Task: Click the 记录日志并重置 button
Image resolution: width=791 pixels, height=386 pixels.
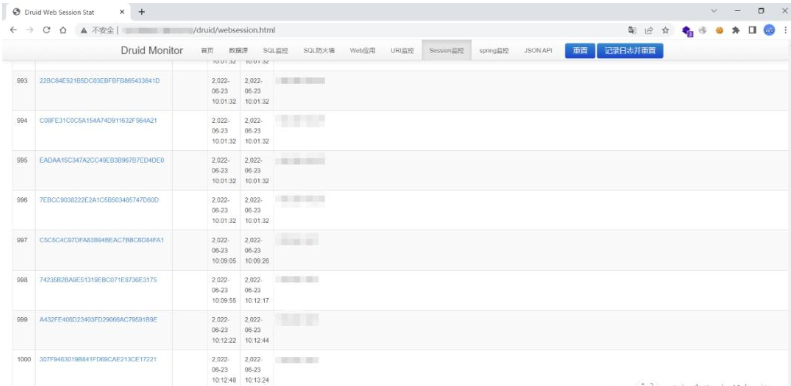Action: click(630, 50)
